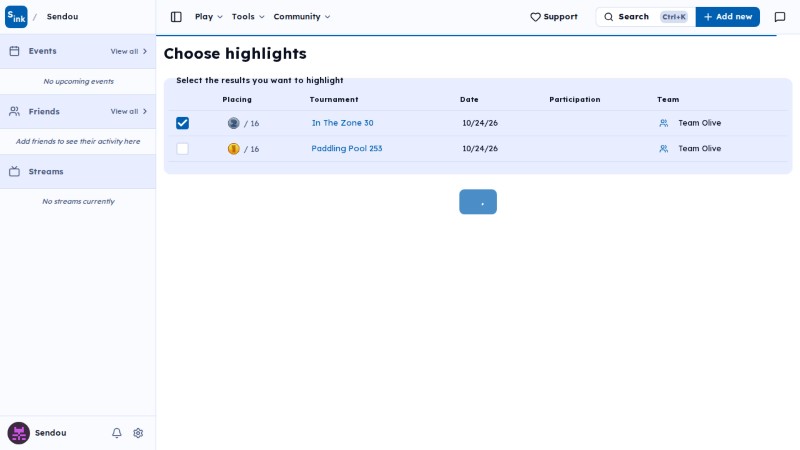
Task: Click the Add new button
Action: (728, 17)
